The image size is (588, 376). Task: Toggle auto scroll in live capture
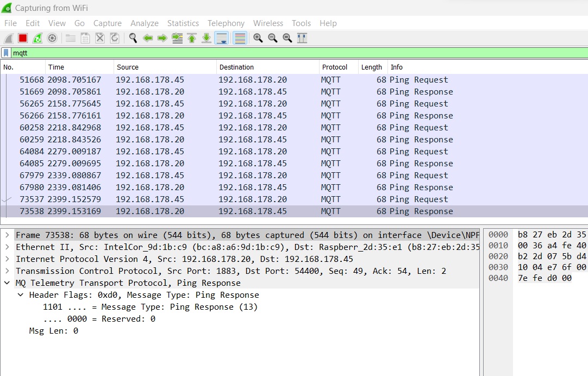[222, 38]
